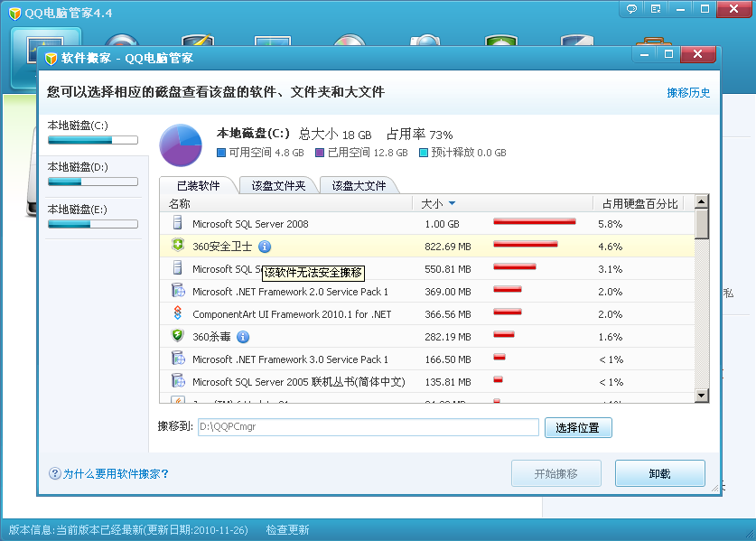Click icon of second Microsoft SQL Server row
Image resolution: width=756 pixels, height=541 pixels.
tap(178, 268)
